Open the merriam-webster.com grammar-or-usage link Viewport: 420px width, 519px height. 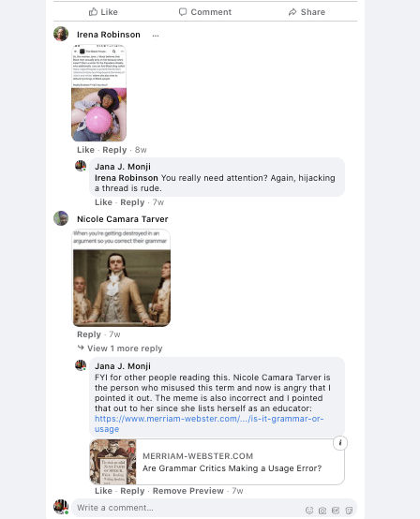click(x=209, y=423)
